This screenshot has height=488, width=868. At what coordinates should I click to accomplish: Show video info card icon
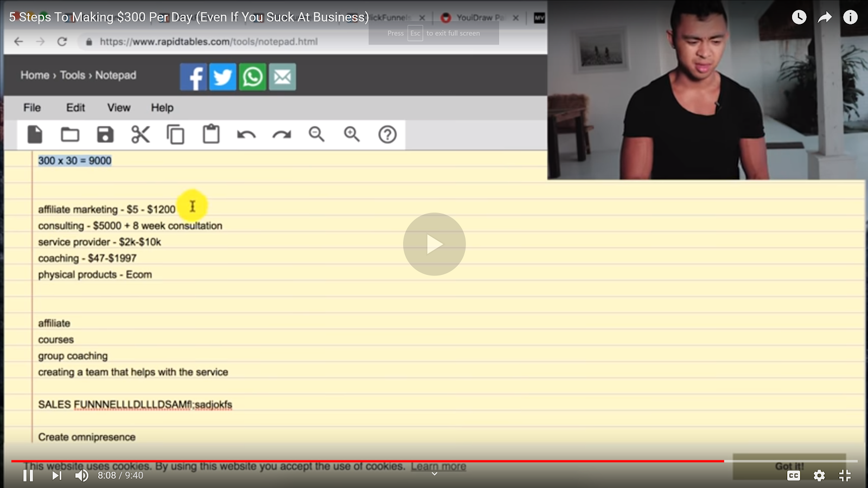[x=850, y=17]
